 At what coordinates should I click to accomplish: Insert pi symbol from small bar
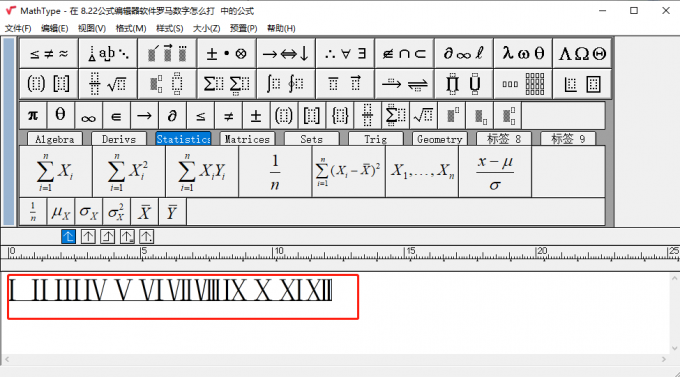point(33,116)
